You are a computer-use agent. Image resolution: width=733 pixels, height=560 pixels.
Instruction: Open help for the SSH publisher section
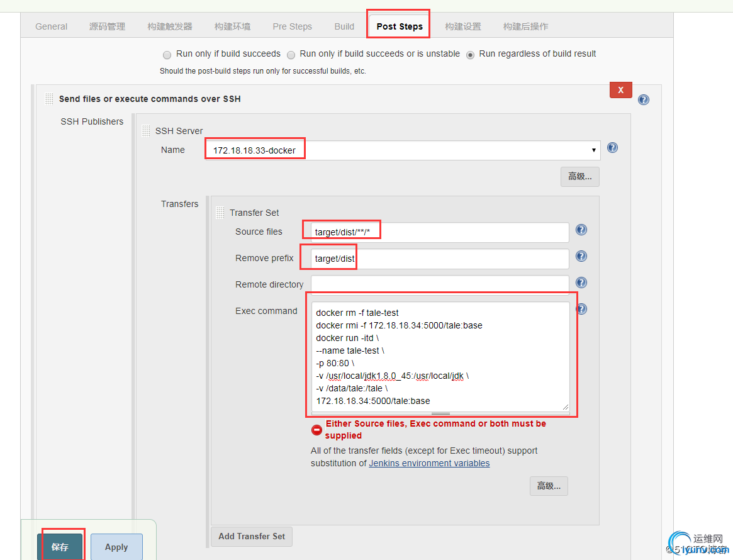[643, 99]
